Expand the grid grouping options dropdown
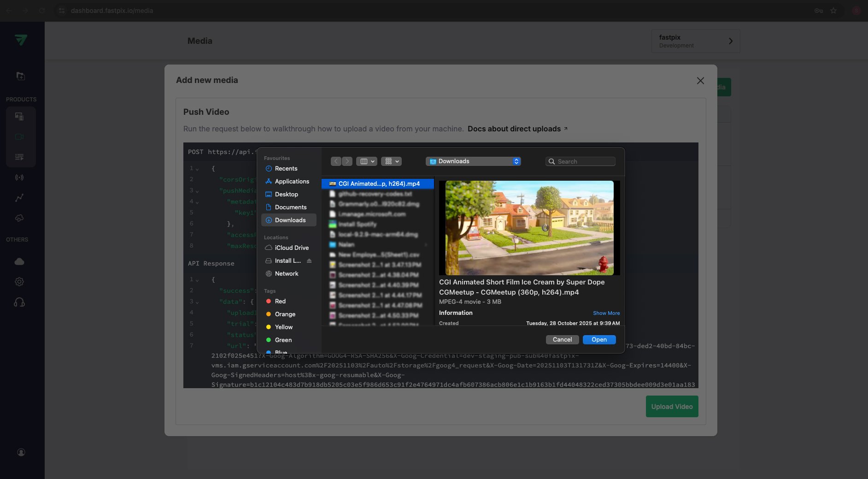Screen dimensions: 868x479 point(391,161)
